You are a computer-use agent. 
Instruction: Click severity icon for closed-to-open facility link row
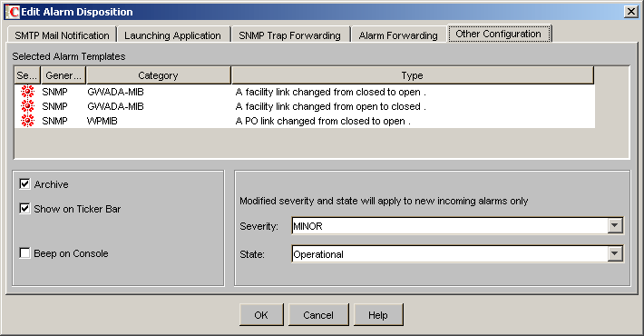(27, 92)
